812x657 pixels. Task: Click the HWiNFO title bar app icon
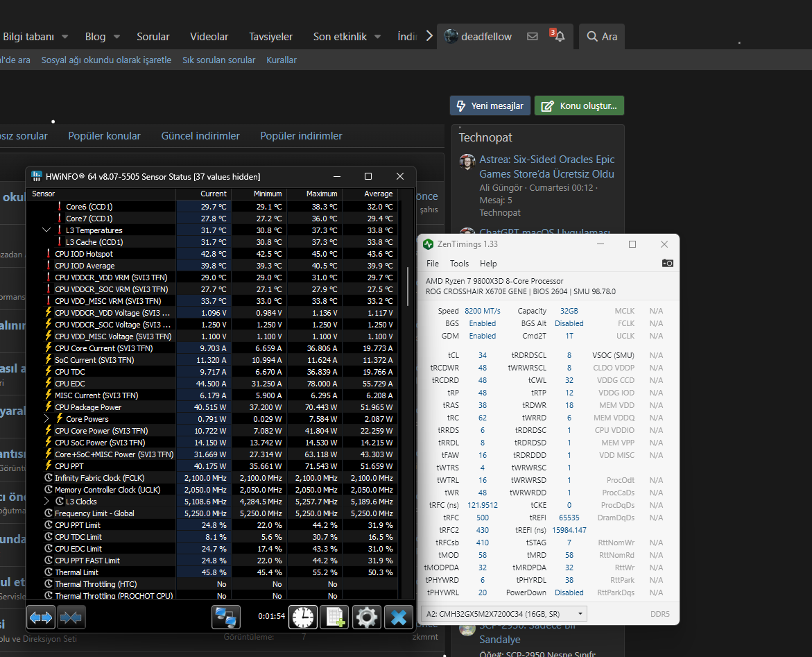coord(36,176)
